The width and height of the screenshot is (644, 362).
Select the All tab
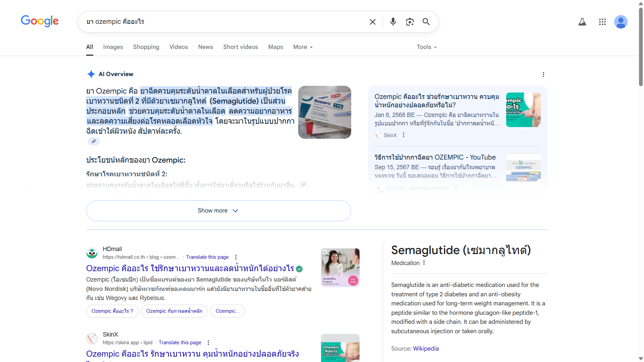(x=90, y=47)
